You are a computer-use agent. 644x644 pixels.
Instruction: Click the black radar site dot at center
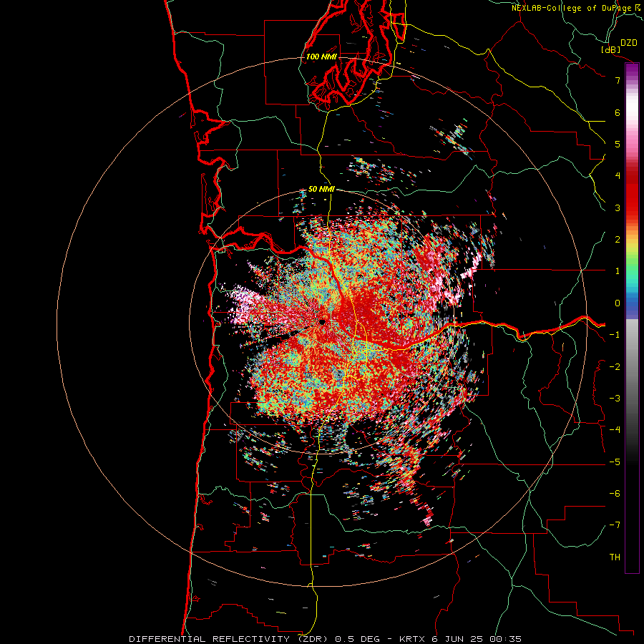tap(322, 322)
